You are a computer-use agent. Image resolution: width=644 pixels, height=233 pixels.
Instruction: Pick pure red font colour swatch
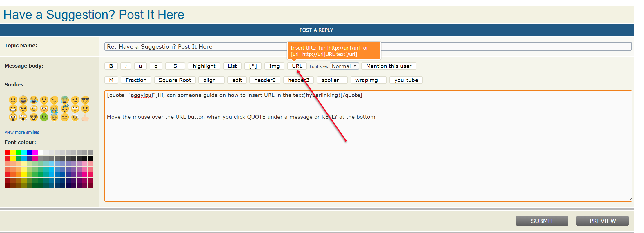pos(8,153)
